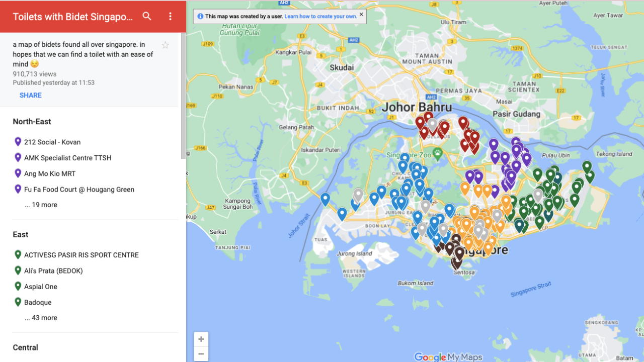Select Badoque entry in East list

[38, 303]
